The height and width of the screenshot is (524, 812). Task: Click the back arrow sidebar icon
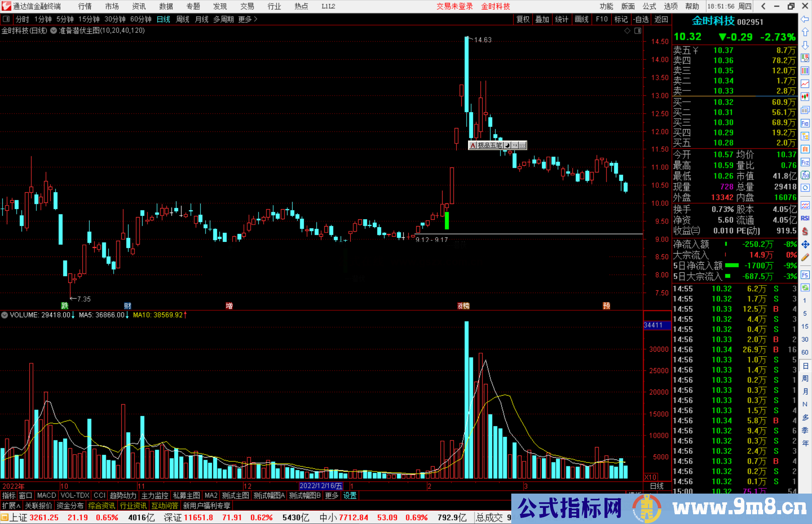(x=805, y=19)
